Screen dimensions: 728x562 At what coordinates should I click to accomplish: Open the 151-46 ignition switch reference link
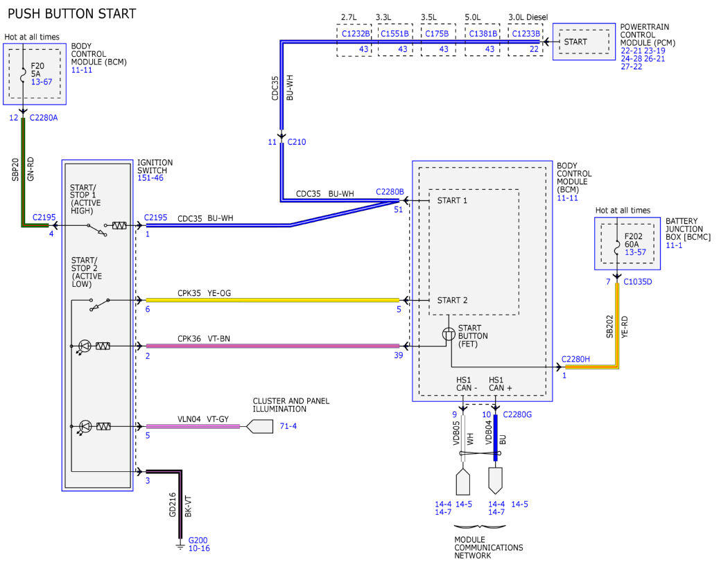[150, 178]
